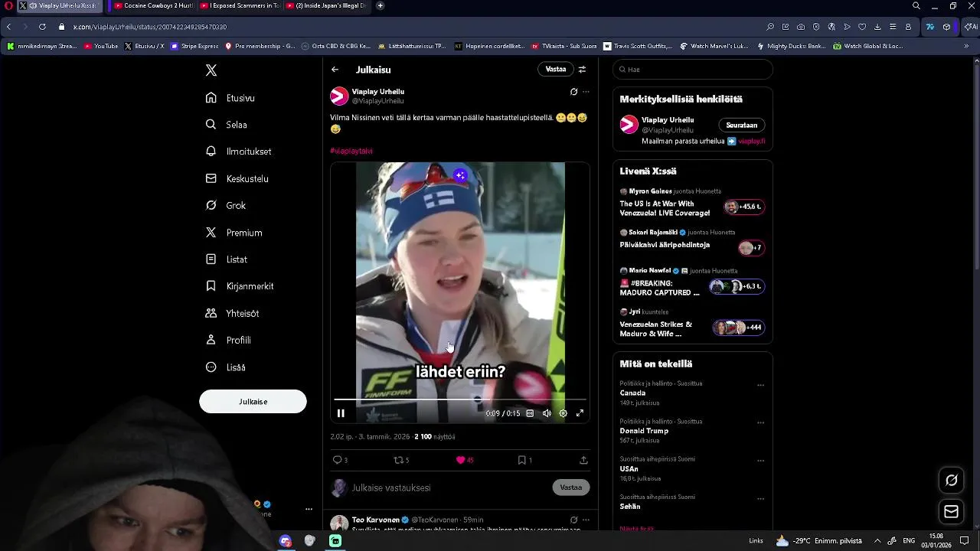Focus the Julkaise vastauksesi reply field

(x=448, y=487)
